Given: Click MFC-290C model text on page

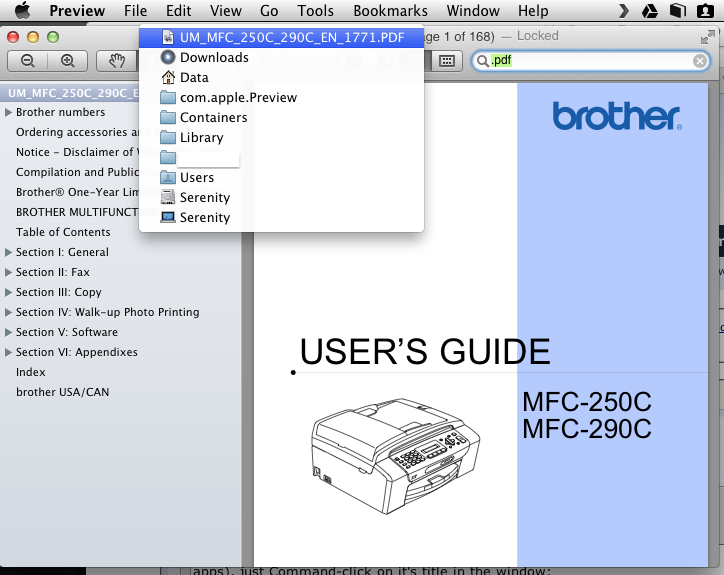Looking at the screenshot, I should point(586,429).
